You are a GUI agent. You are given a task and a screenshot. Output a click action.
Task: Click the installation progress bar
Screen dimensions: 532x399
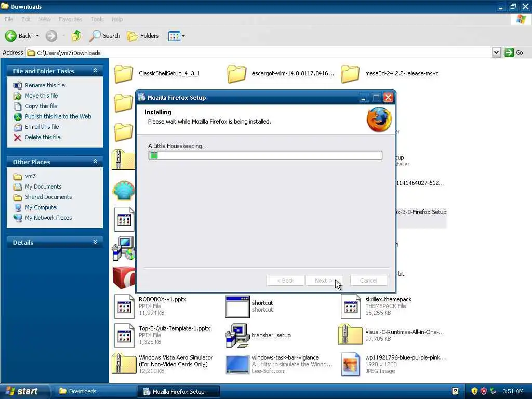coord(265,155)
